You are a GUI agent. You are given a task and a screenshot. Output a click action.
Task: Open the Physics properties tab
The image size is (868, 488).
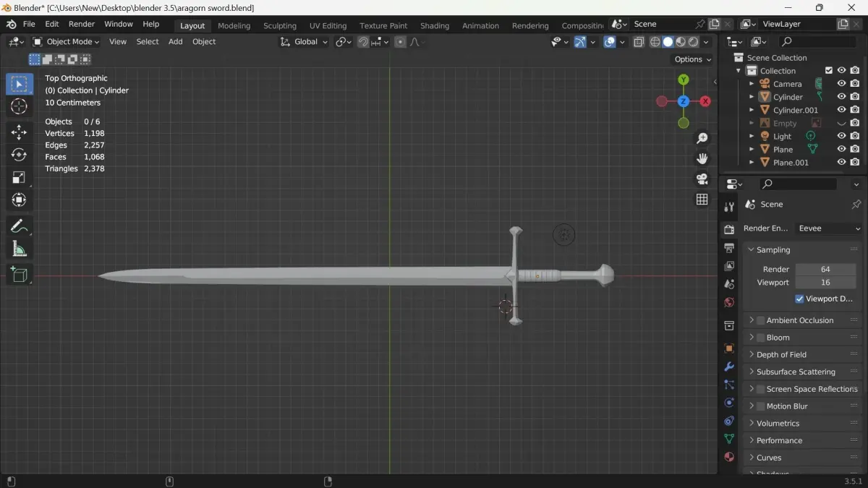[x=729, y=403]
